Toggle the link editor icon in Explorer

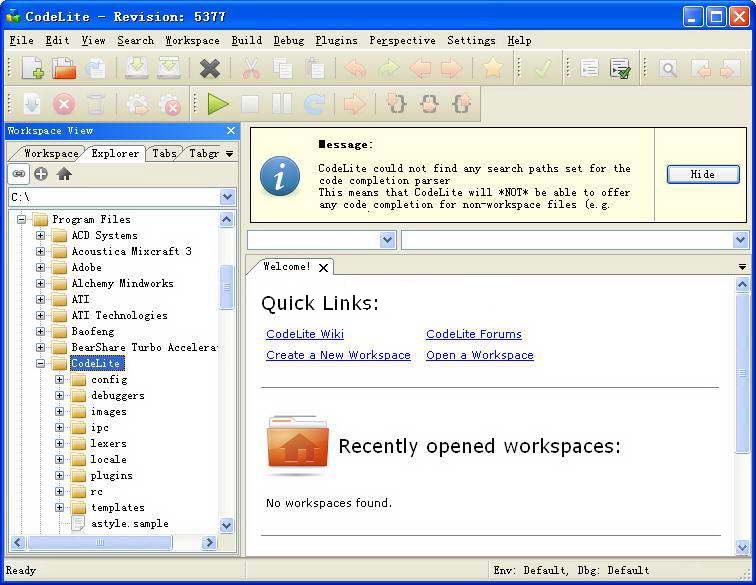click(x=19, y=174)
